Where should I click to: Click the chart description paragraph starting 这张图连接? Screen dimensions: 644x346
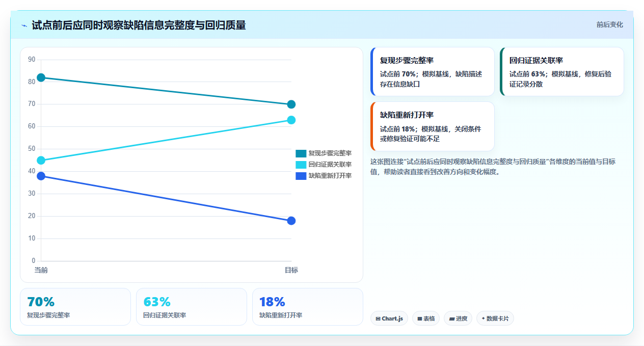click(493, 167)
